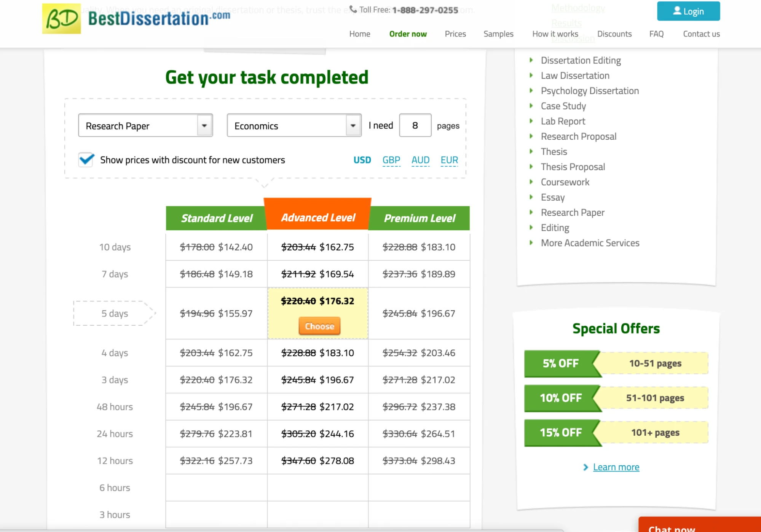The width and height of the screenshot is (761, 532).
Task: Open the How it works menu item
Action: (555, 34)
